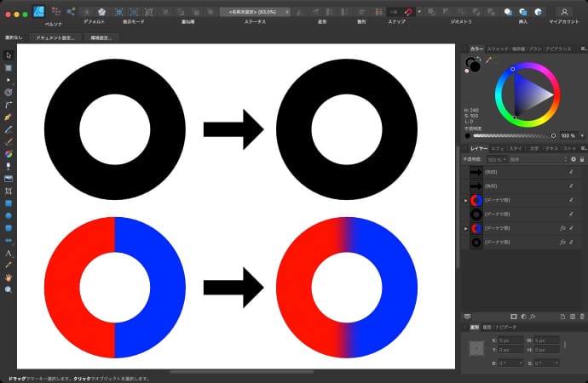
Task: Toggle visibility of the first donut layer
Action: point(571,200)
